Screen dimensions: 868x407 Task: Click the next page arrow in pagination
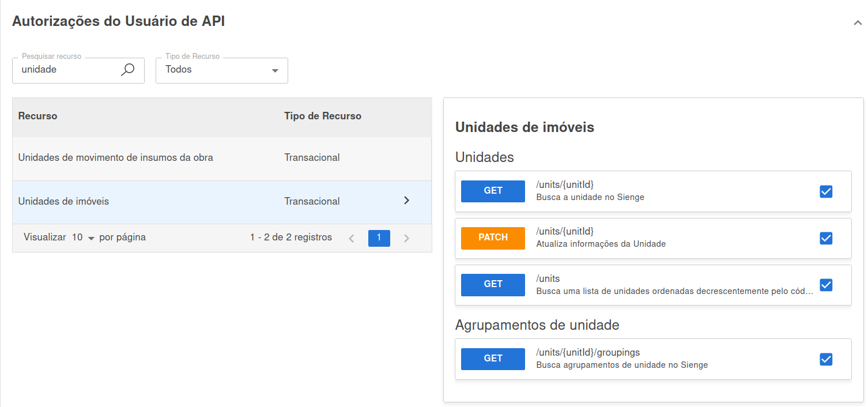tap(407, 238)
